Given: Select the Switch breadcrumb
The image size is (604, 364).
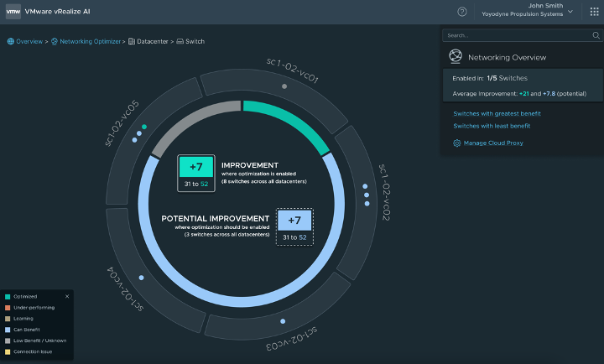Looking at the screenshot, I should (x=195, y=41).
